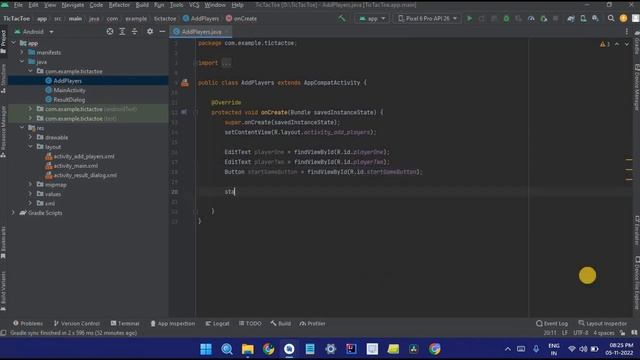
Task: Collapse the java folder
Action: pos(22,62)
